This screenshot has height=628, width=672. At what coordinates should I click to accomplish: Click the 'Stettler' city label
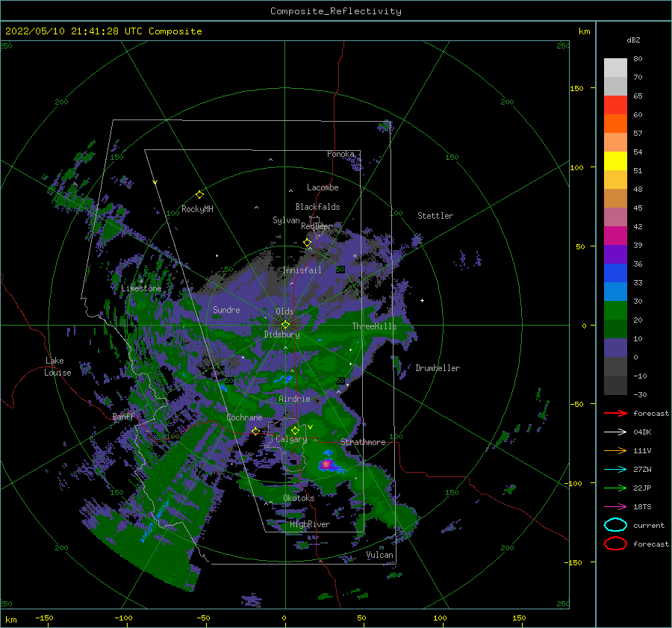pyautogui.click(x=435, y=216)
